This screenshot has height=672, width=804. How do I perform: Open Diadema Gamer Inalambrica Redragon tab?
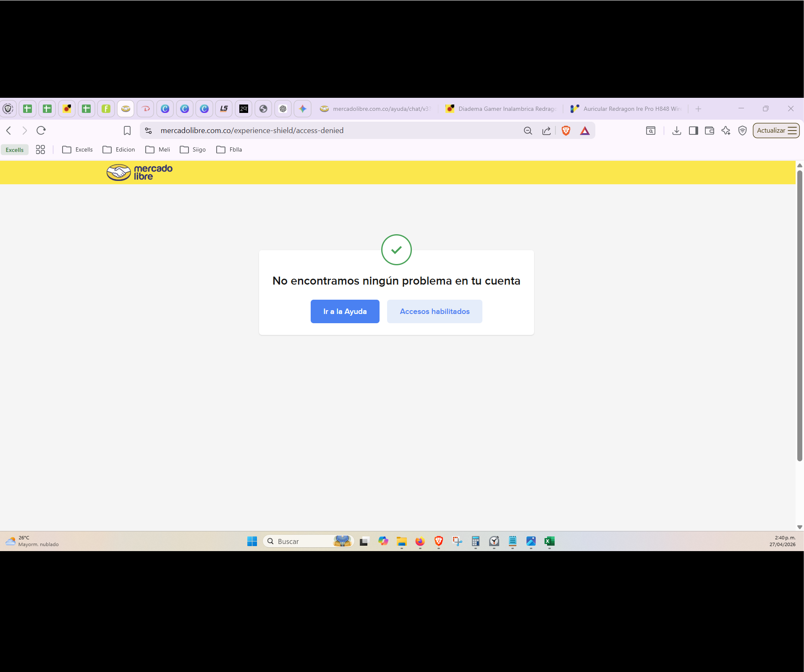click(501, 109)
